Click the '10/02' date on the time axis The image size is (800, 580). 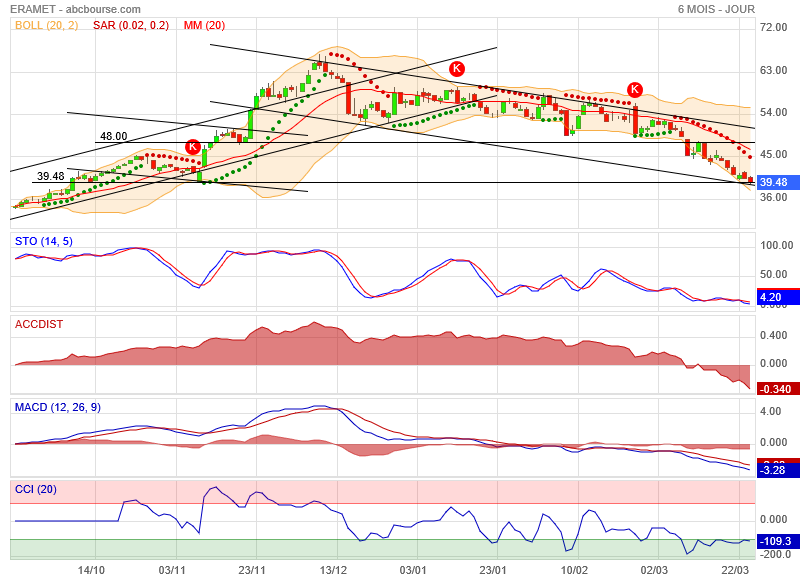[x=574, y=570]
